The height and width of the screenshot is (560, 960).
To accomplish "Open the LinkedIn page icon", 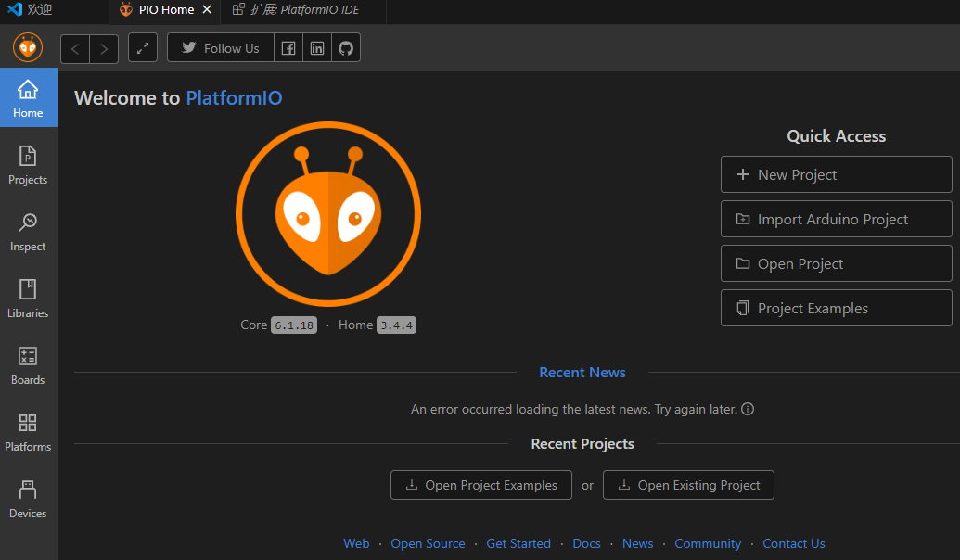I will coord(317,47).
